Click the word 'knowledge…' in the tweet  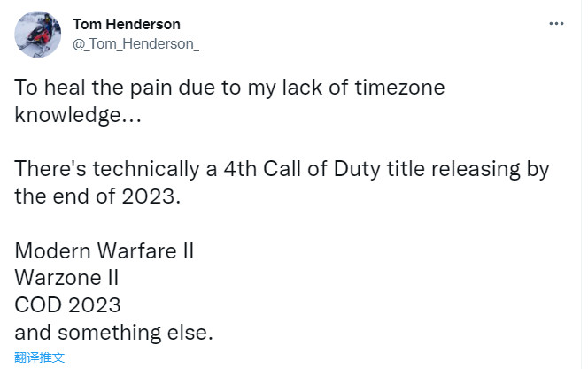coord(76,113)
